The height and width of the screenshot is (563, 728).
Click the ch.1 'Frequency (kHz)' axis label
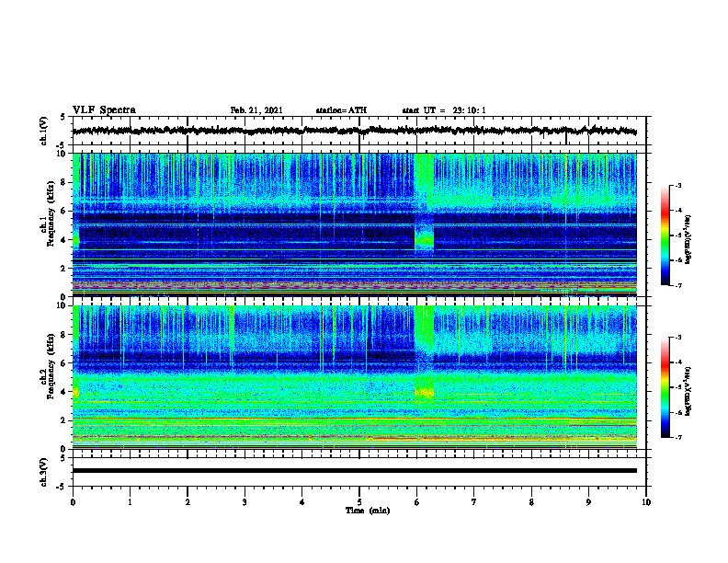click(51, 214)
